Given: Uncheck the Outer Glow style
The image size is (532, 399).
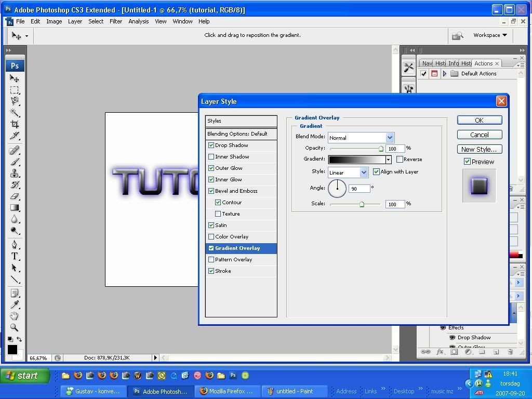Looking at the screenshot, I should tap(211, 168).
